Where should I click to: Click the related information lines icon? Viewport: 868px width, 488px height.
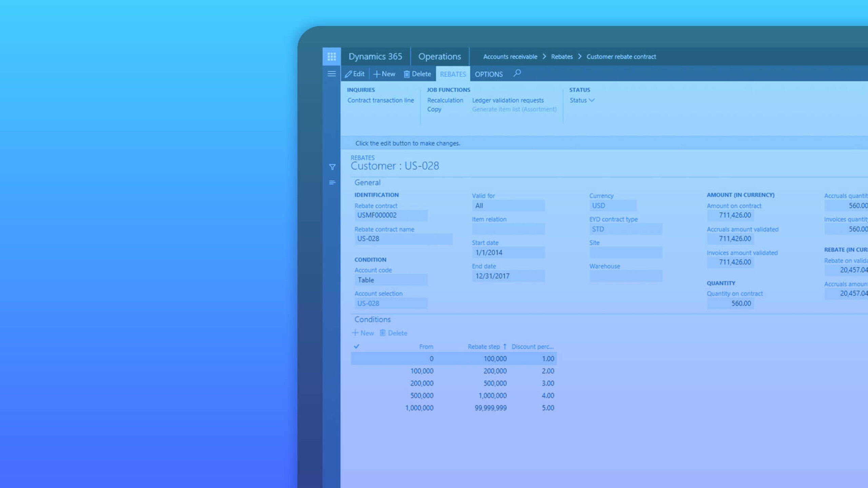point(332,183)
